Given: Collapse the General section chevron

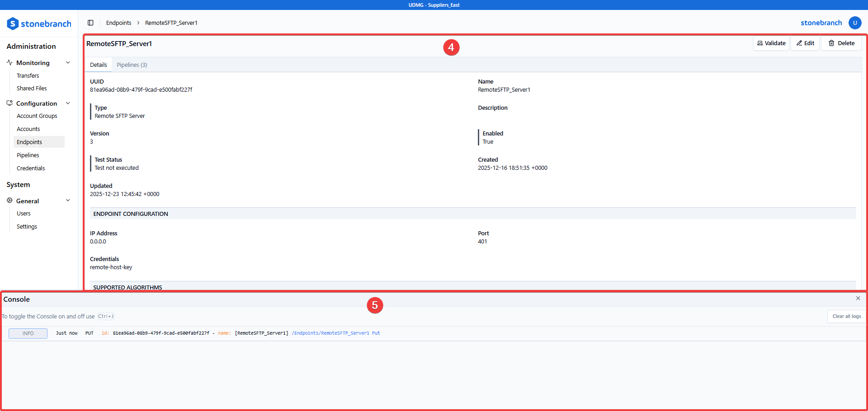Looking at the screenshot, I should pyautogui.click(x=68, y=200).
